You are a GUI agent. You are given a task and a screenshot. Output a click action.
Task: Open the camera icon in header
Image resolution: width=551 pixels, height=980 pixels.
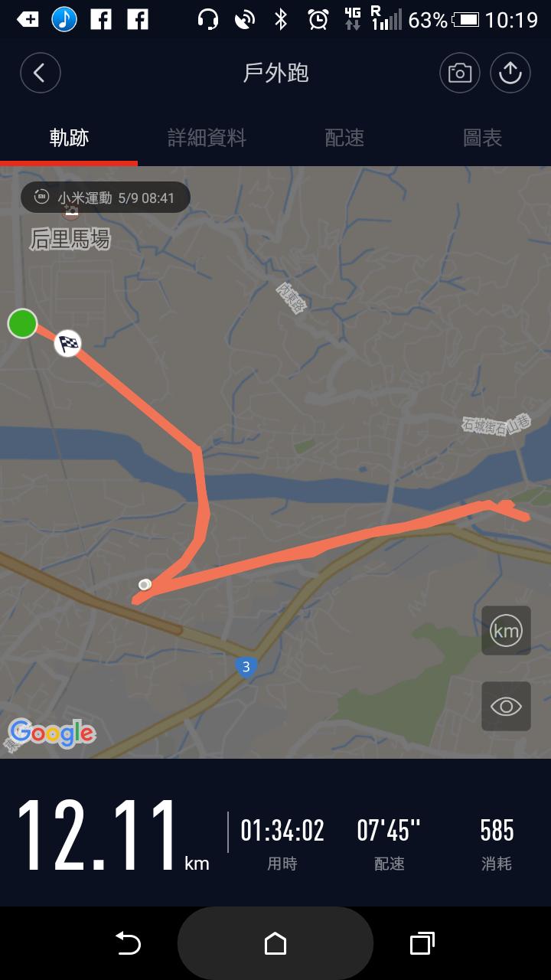(x=459, y=73)
